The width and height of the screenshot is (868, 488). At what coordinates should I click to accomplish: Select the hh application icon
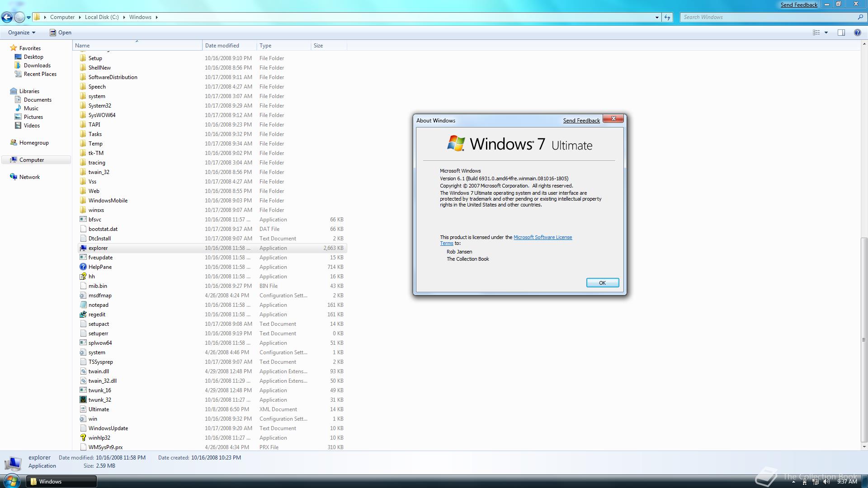pyautogui.click(x=83, y=277)
